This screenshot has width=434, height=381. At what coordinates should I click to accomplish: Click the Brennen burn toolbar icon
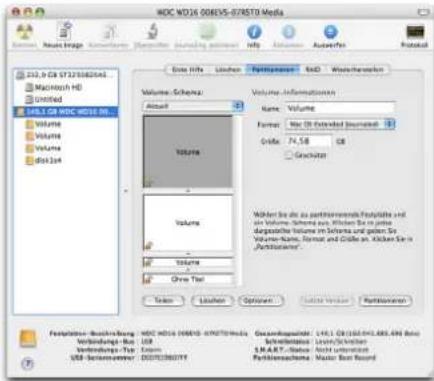[24, 32]
